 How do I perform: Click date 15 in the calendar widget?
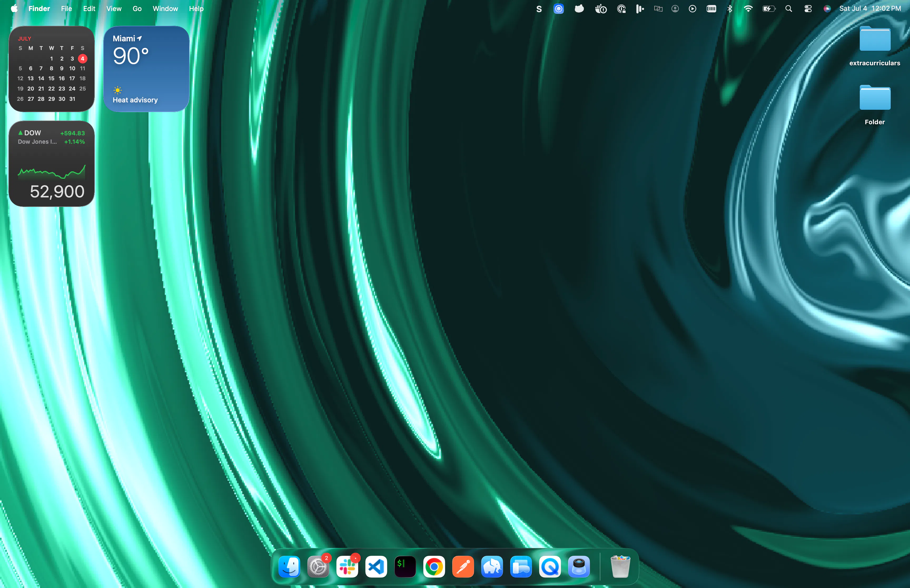click(51, 78)
